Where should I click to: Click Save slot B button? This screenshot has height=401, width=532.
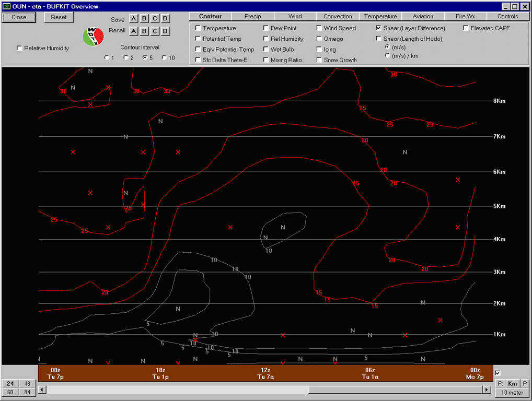[144, 19]
